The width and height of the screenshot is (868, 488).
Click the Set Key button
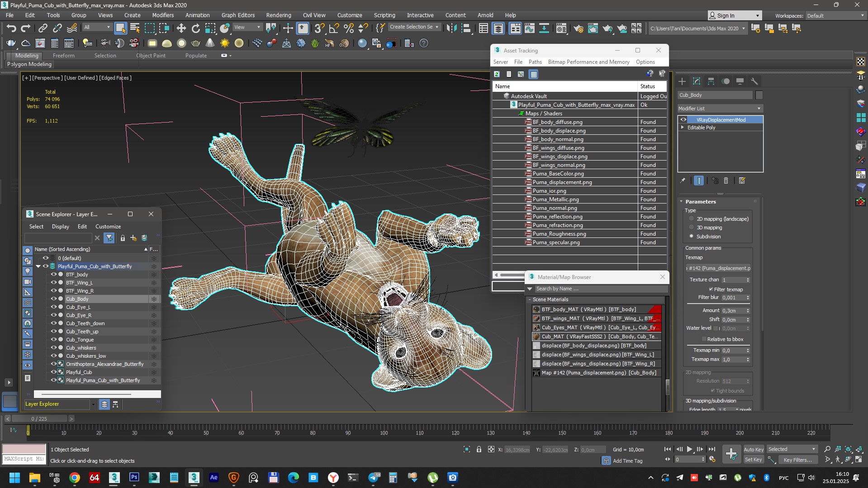(x=754, y=460)
